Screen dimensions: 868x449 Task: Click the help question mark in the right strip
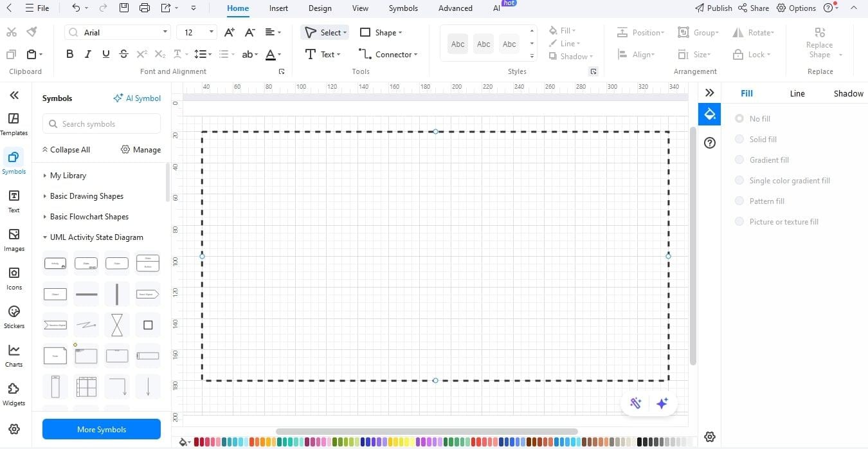710,143
